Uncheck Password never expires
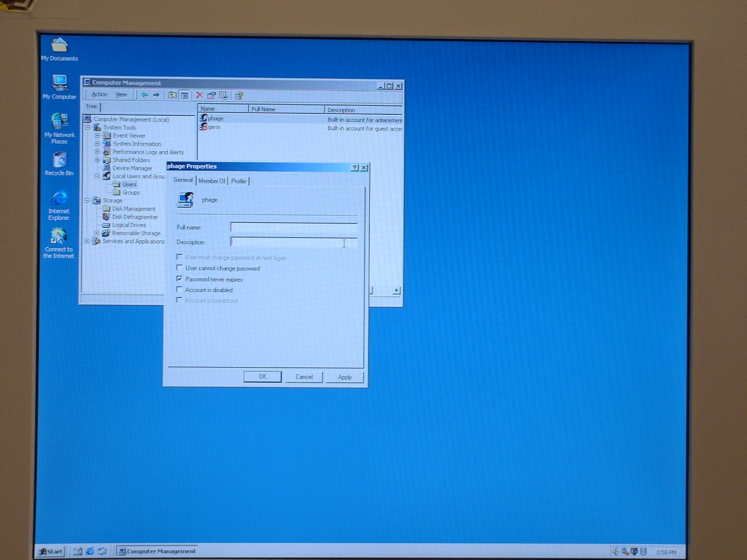Image resolution: width=747 pixels, height=560 pixels. pyautogui.click(x=179, y=279)
